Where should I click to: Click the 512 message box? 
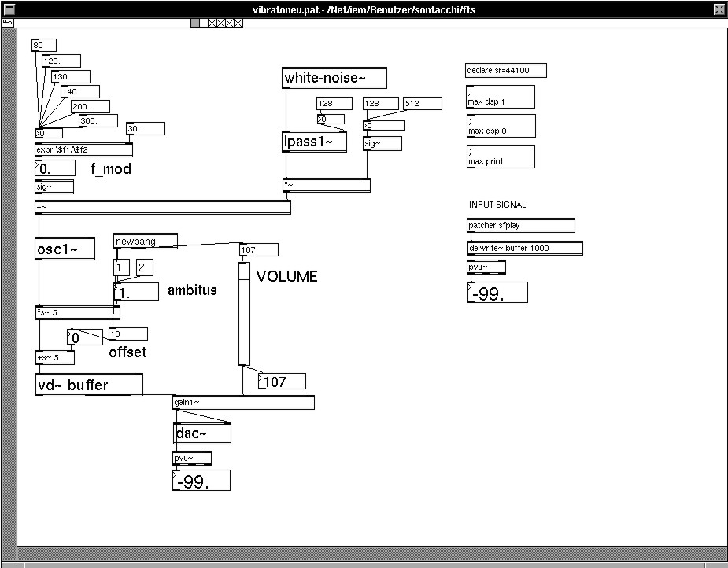coord(423,104)
